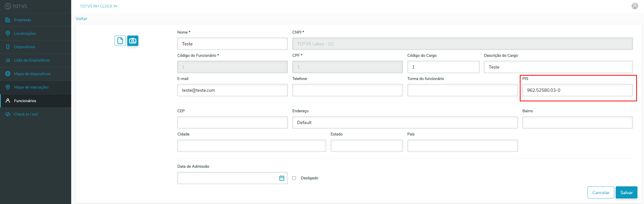
Task: Click the E-mail input field
Action: tap(232, 90)
